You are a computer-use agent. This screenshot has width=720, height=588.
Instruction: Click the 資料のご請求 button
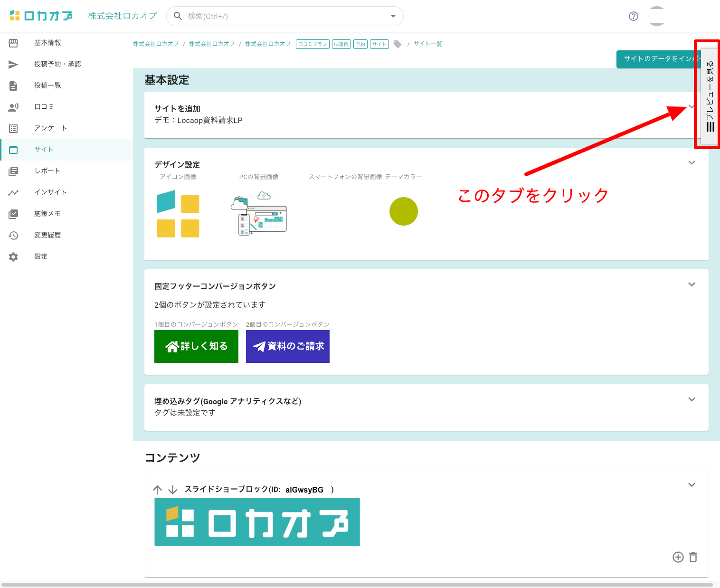(x=287, y=346)
